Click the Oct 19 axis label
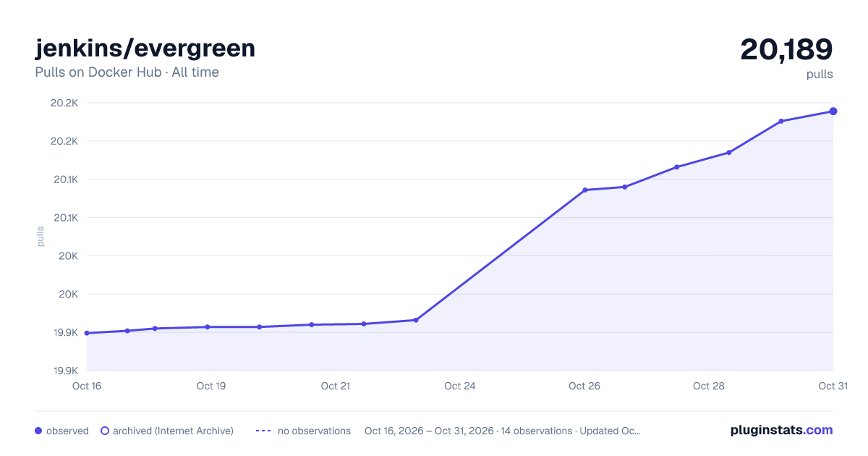The image size is (868, 456). click(x=211, y=386)
